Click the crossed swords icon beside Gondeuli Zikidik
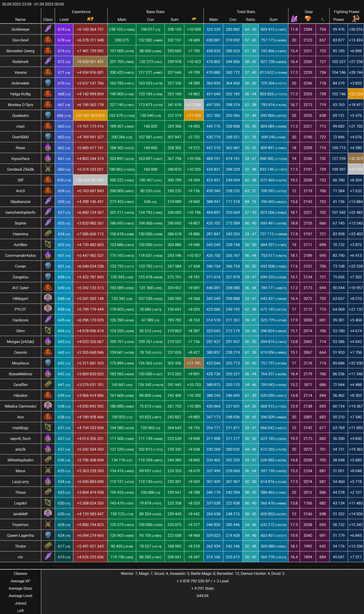The height and width of the screenshot is (614, 364). click(x=48, y=169)
